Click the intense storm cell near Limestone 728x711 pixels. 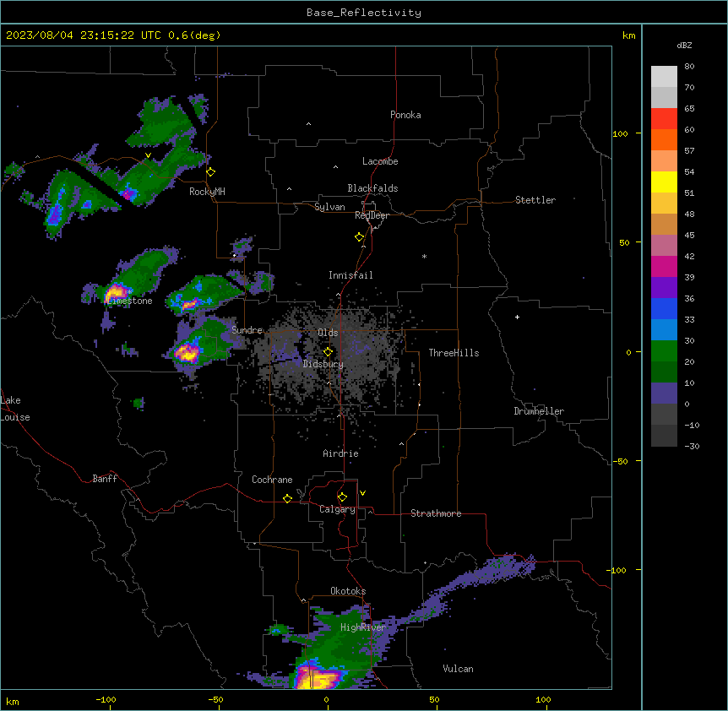[x=115, y=293]
